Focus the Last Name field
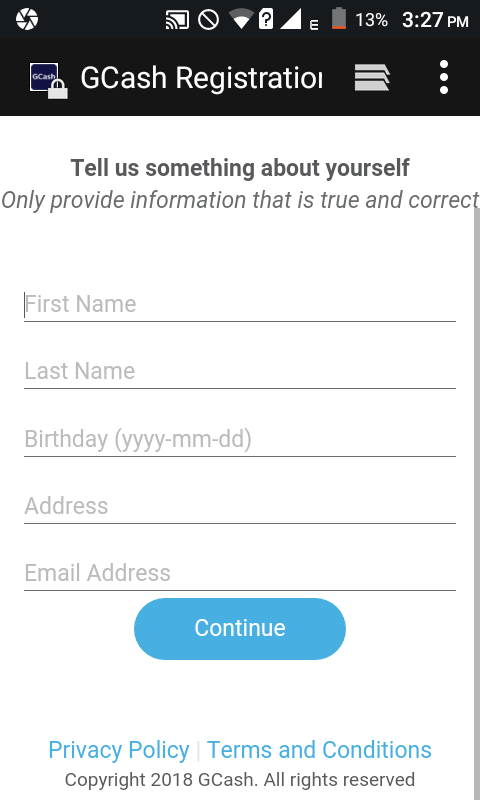480x800 pixels. [240, 371]
